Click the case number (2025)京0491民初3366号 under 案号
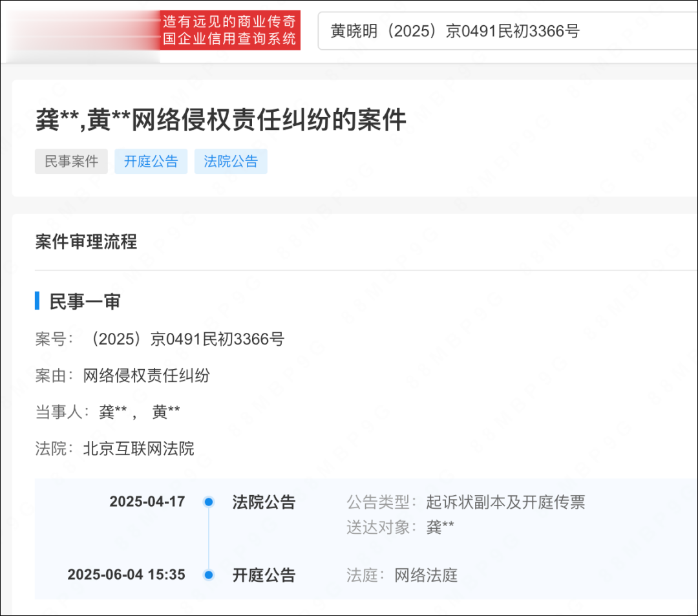The height and width of the screenshot is (616, 698). (x=186, y=339)
